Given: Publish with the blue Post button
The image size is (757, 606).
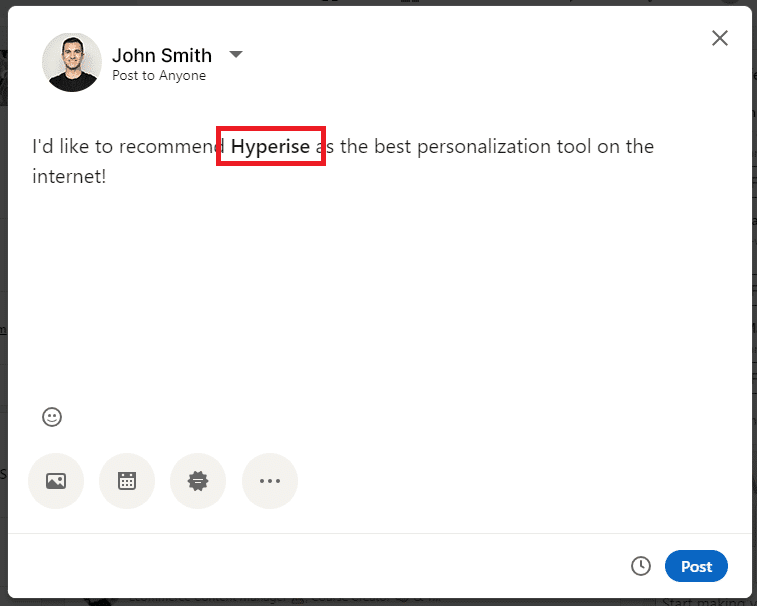Looking at the screenshot, I should click(696, 566).
